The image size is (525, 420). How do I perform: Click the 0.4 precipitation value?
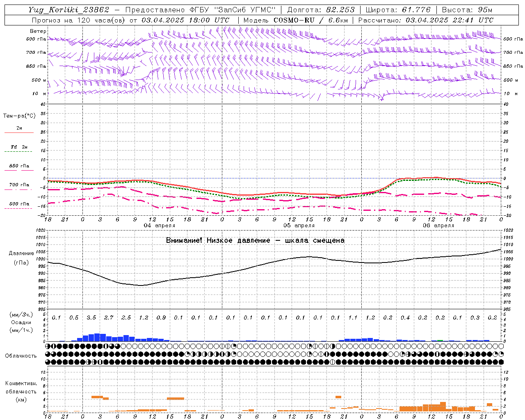coord(405,318)
